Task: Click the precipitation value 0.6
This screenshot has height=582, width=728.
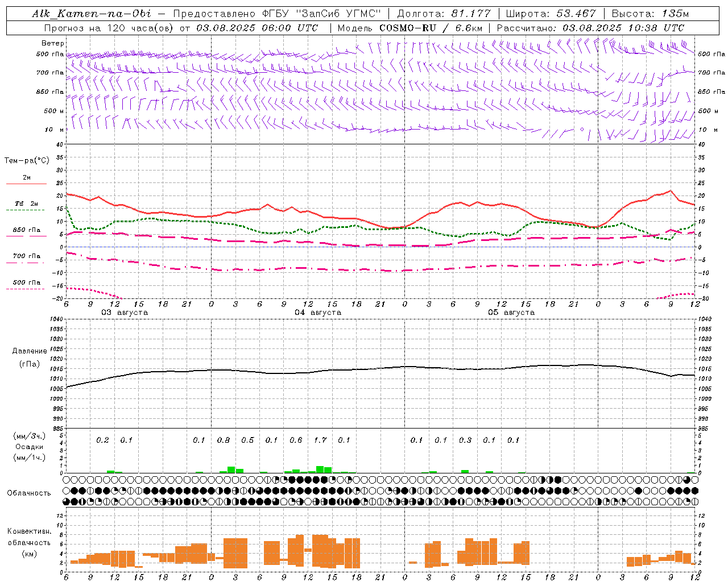Action: (x=296, y=440)
